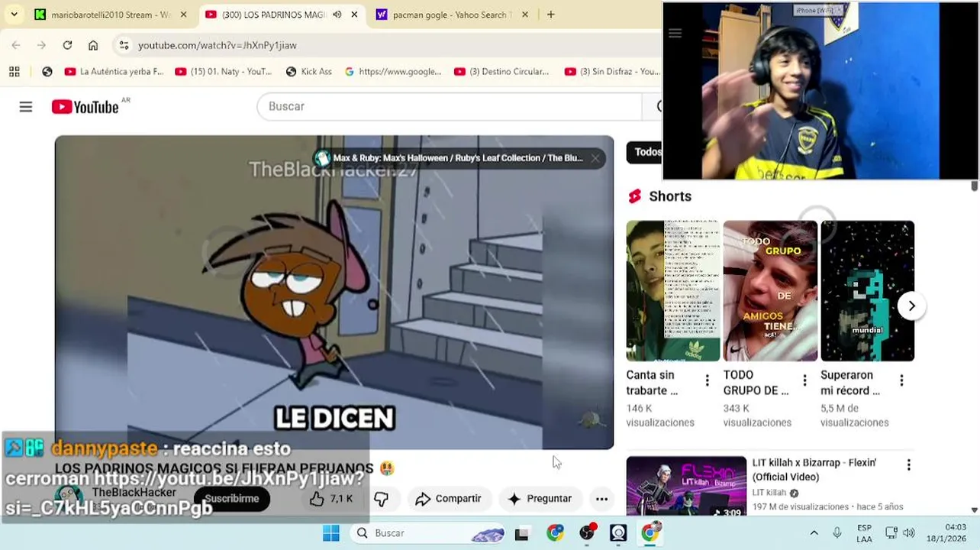Open the (15) 01. Naty bookmark
Viewport: 980px width, 550px height.
[x=224, y=71]
